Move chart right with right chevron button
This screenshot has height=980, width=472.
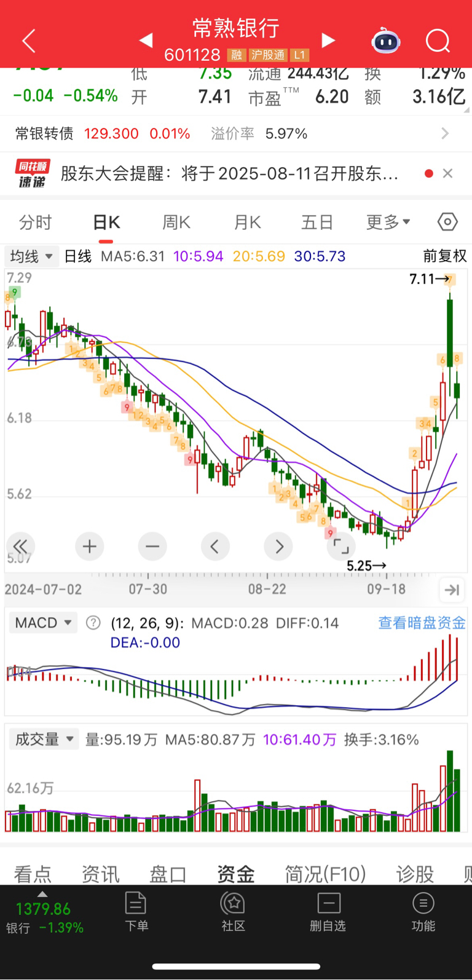(279, 546)
